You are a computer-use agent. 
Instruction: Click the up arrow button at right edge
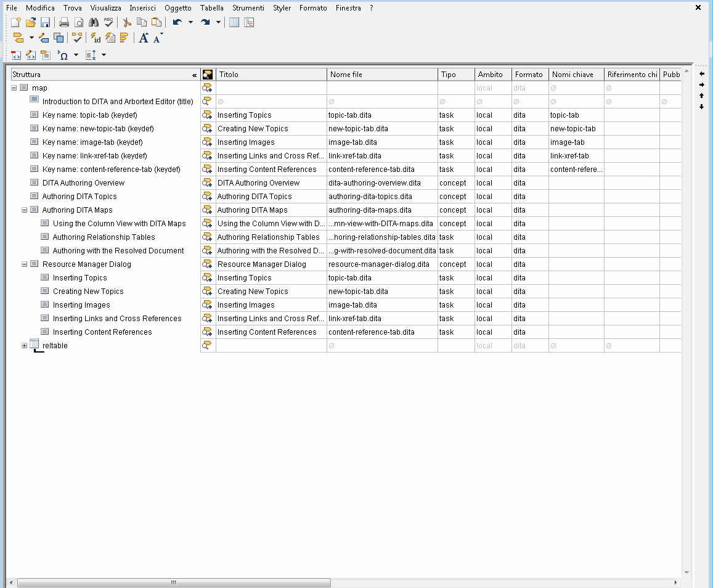click(702, 96)
